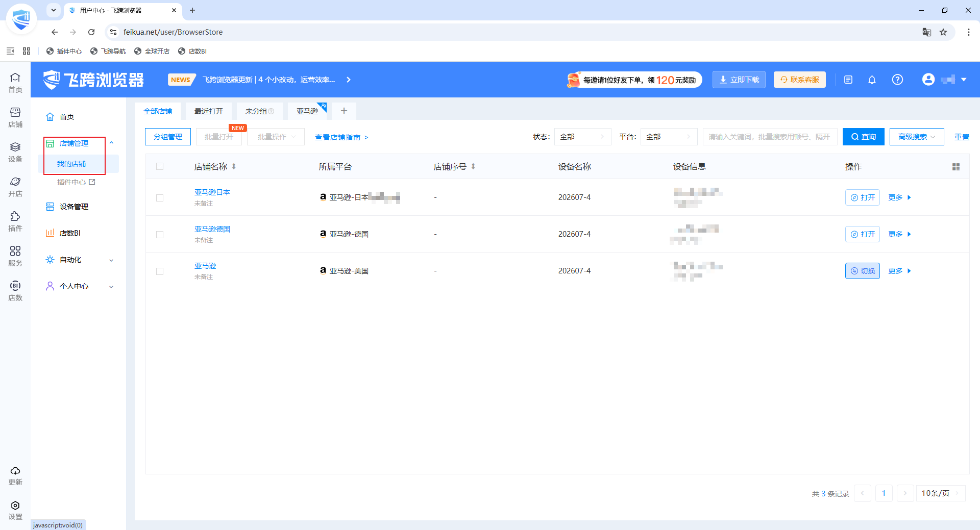Image resolution: width=980 pixels, height=530 pixels.
Task: Switch to the 全部店铺 tab
Action: pos(158,111)
